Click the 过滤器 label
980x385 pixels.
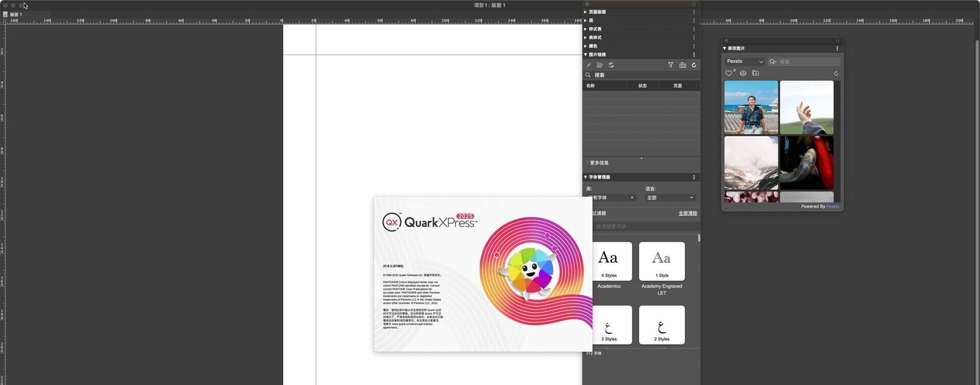(x=599, y=214)
